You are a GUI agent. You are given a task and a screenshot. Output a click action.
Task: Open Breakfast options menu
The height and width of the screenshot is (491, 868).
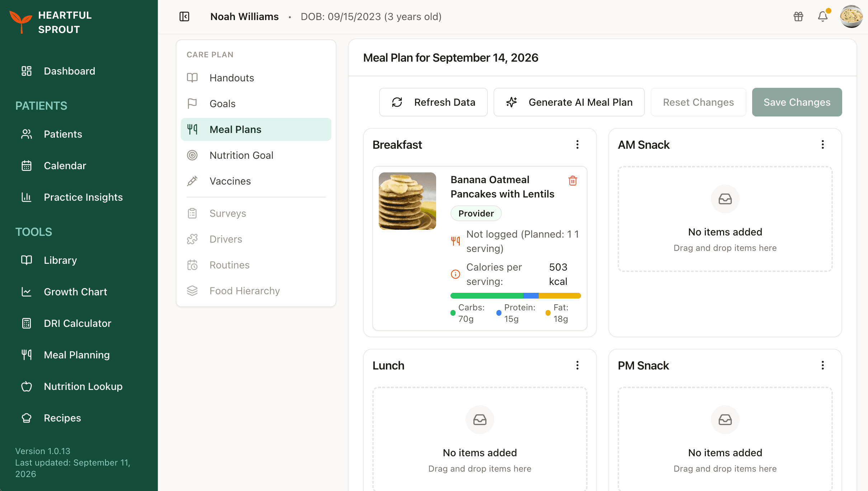[577, 144]
